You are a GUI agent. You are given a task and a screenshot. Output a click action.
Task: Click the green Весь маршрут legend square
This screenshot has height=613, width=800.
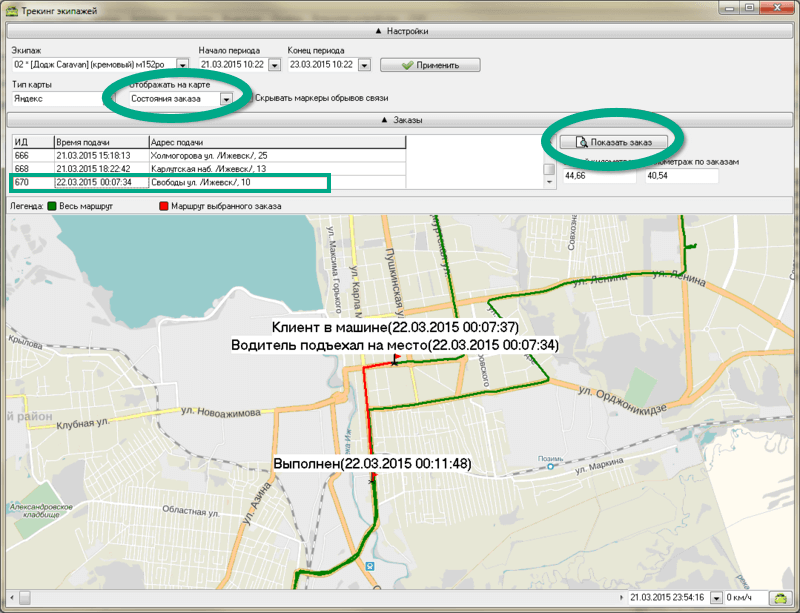tap(50, 206)
